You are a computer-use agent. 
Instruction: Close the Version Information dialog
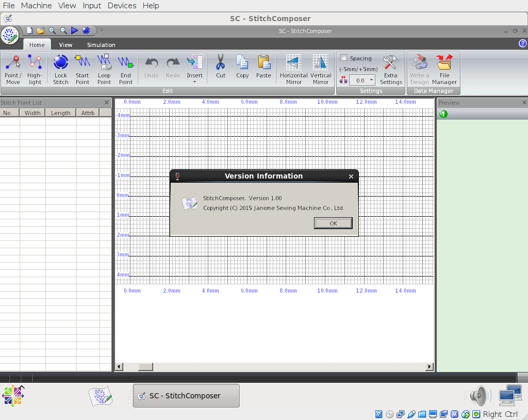pyautogui.click(x=351, y=176)
